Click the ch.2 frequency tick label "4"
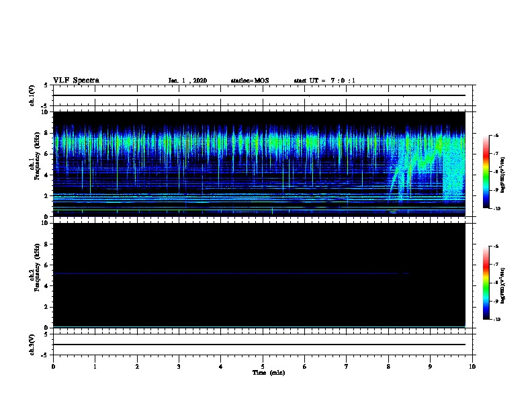Viewport: 532px width, 411px height. (46, 286)
